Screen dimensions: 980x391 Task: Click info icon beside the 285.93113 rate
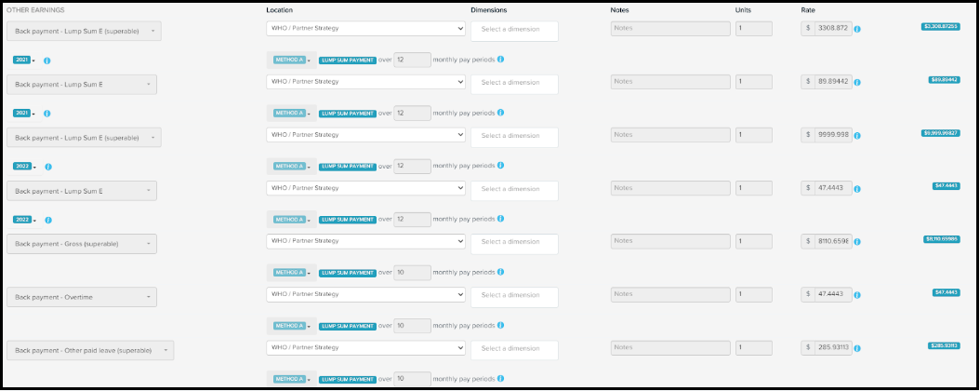click(x=856, y=349)
